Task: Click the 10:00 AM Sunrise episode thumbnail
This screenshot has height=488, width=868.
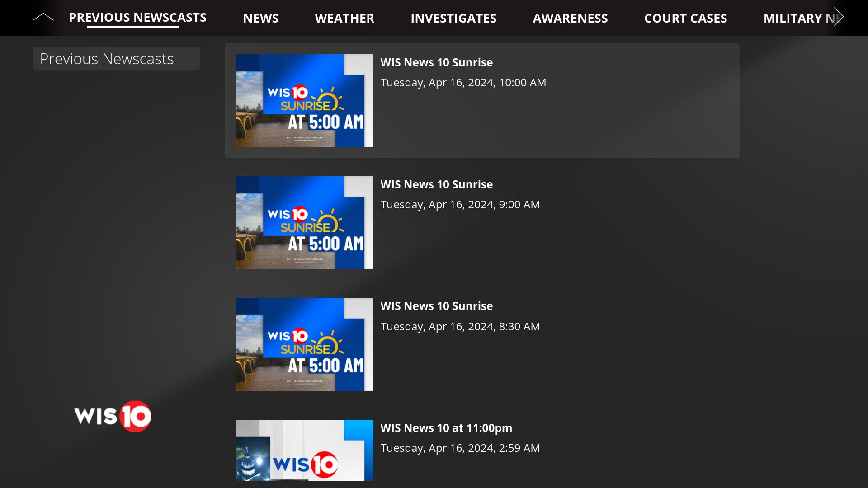Action: point(304,100)
